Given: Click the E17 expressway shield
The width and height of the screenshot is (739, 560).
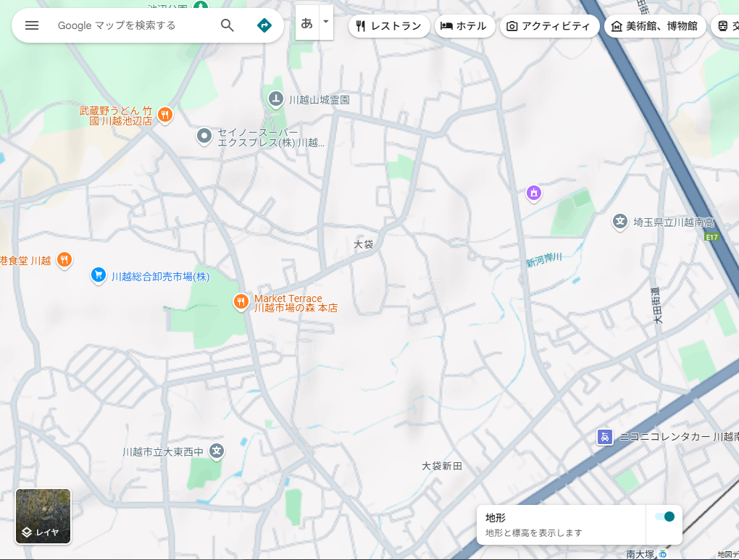Looking at the screenshot, I should (x=711, y=236).
